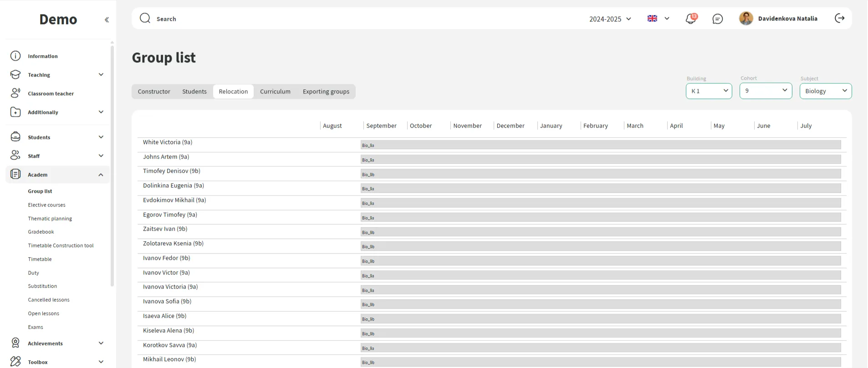The width and height of the screenshot is (868, 368).
Task: Open the Gradebook link in sidebar
Action: click(41, 232)
